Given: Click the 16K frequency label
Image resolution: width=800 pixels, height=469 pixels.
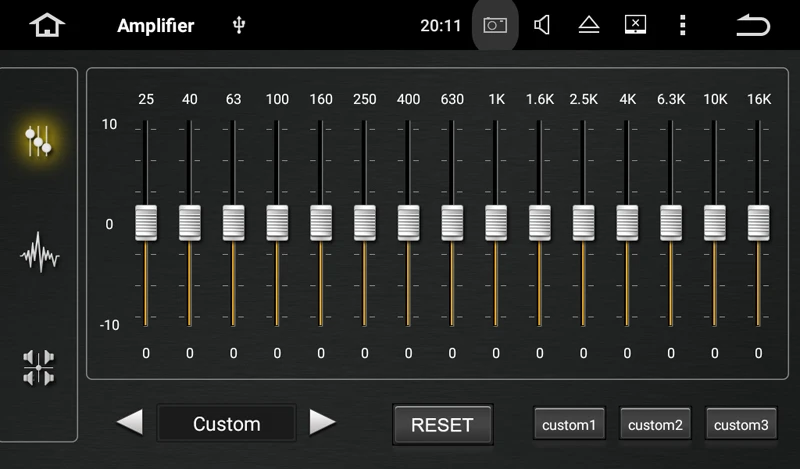Looking at the screenshot, I should 759,99.
